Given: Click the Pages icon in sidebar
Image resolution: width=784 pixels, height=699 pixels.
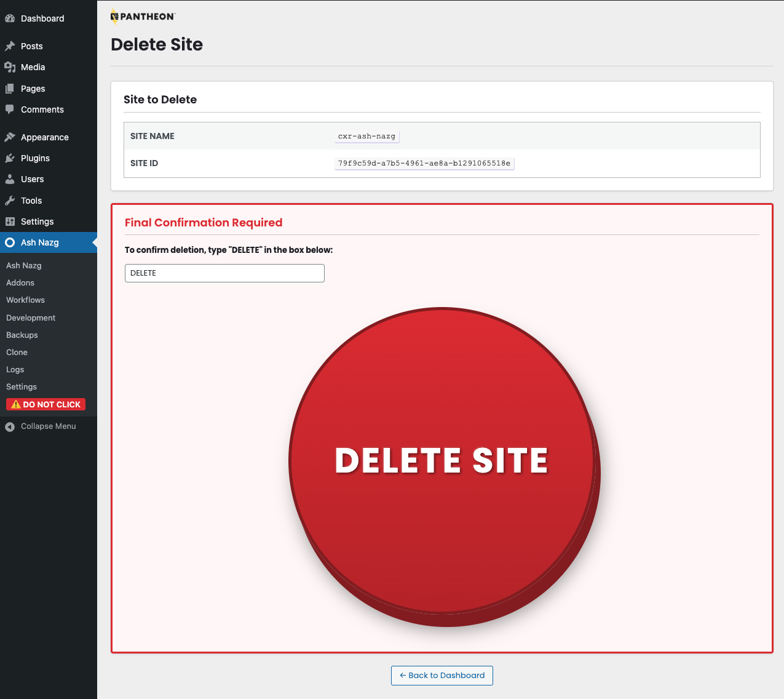Looking at the screenshot, I should pyautogui.click(x=10, y=89).
